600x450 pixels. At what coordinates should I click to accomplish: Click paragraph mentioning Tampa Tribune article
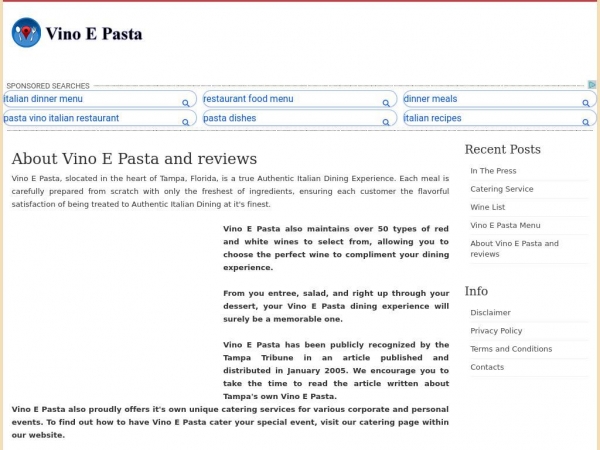click(336, 370)
